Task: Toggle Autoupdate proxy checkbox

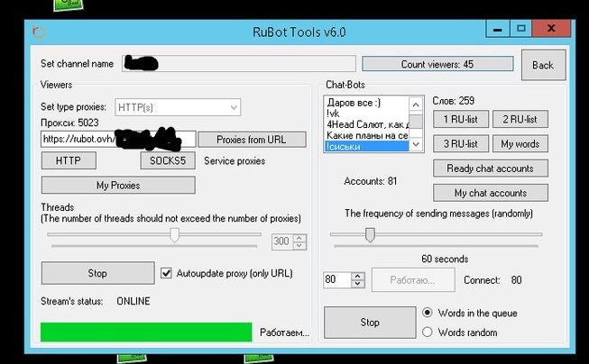Action: 166,273
